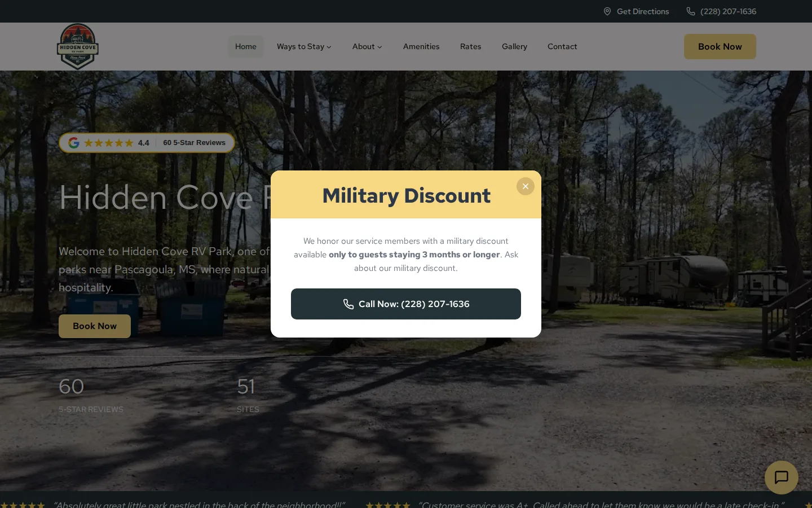
Task: Click the Military Discount heading
Action: [406, 195]
